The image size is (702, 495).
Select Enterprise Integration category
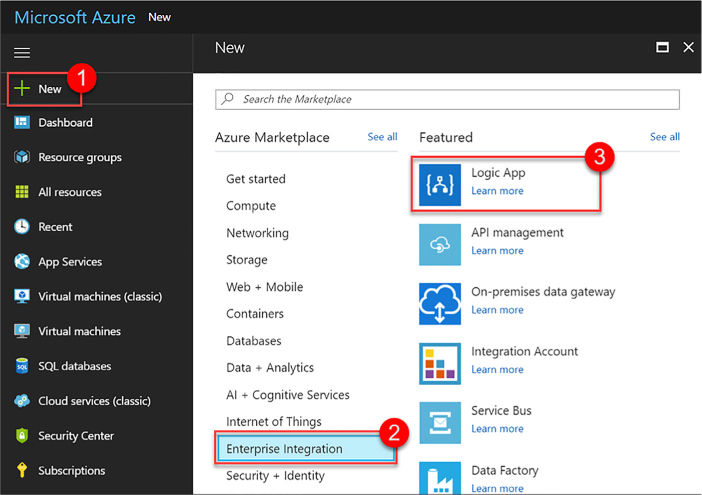coord(306,448)
